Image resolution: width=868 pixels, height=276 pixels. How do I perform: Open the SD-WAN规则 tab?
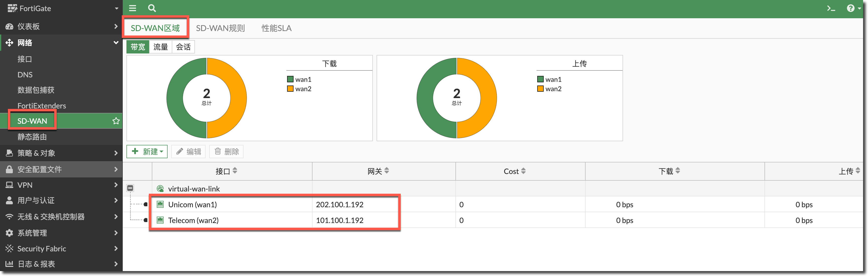click(220, 28)
